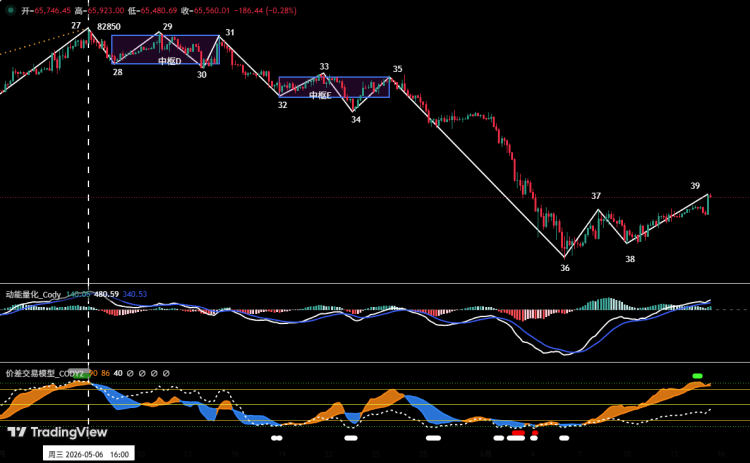
Task: Click the point label 39 near latest candle
Action: pyautogui.click(x=695, y=186)
